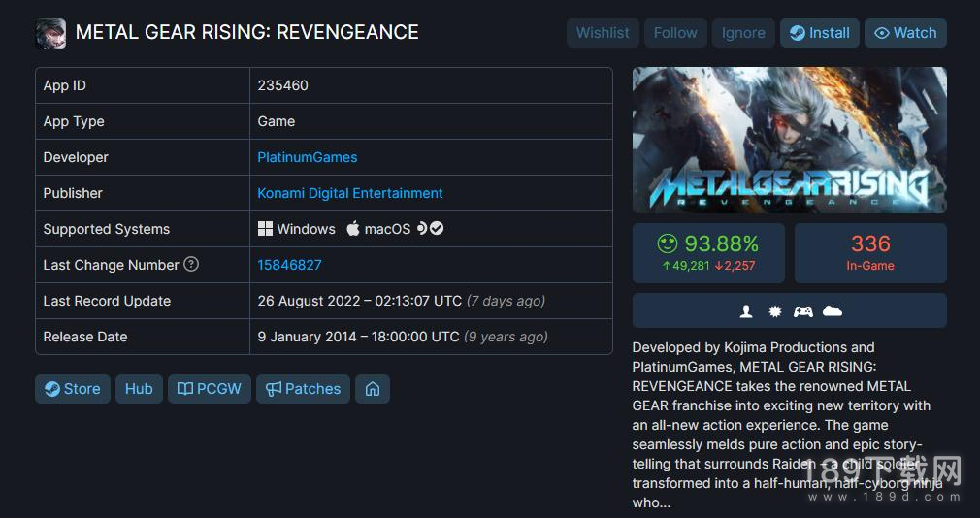The height and width of the screenshot is (518, 980).
Task: Click the Metal Gear Rising header image
Action: 789,140
